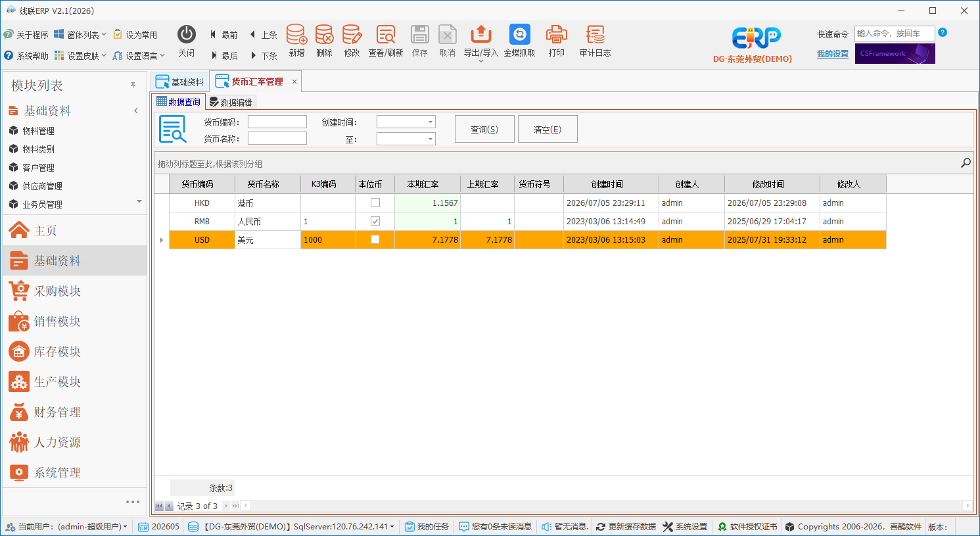Open 系统设置 in status bar

point(685,527)
